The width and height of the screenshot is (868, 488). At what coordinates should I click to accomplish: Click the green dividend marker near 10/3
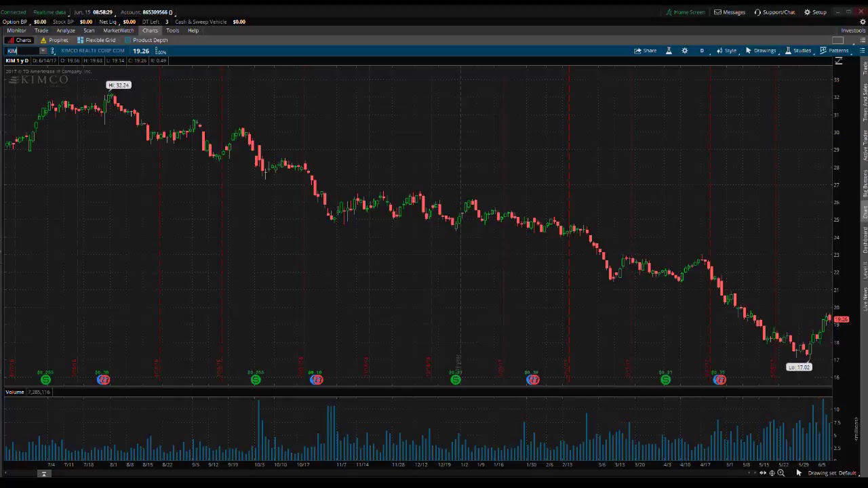point(256,380)
